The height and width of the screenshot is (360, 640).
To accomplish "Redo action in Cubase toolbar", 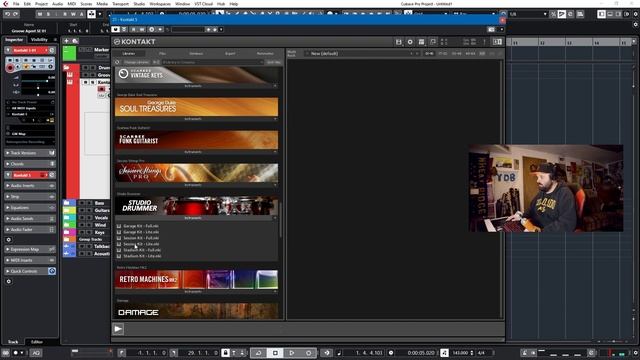I will 16,14.
